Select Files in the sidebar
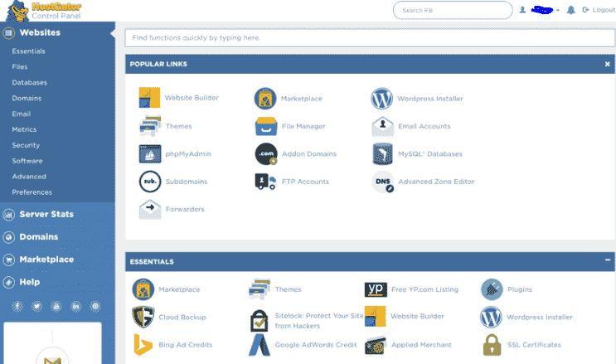This screenshot has height=364, width=616. point(20,67)
